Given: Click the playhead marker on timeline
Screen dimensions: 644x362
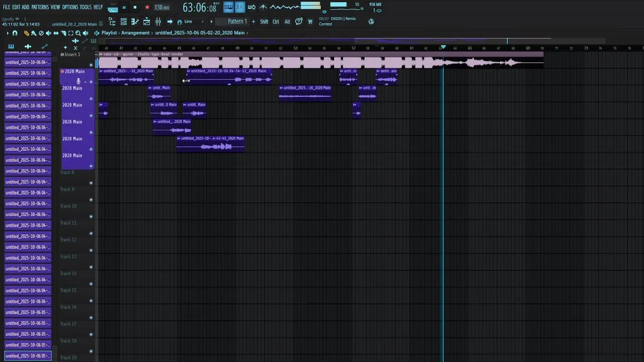Looking at the screenshot, I should (443, 47).
